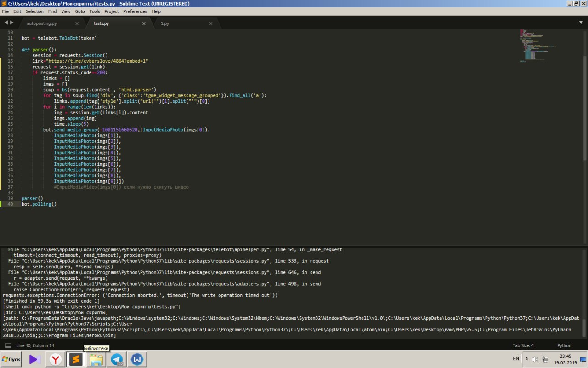Viewport: 588px width, 368px height.
Task: Click the 'def parser():' code line
Action: [x=39, y=50]
